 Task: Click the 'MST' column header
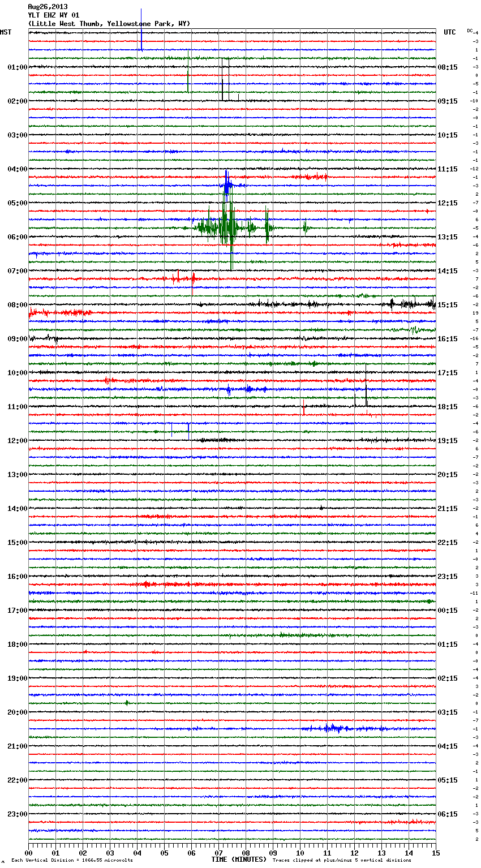6,32
